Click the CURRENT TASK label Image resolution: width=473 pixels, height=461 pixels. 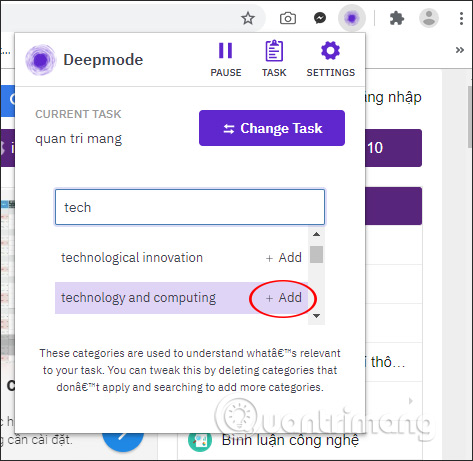tap(78, 114)
